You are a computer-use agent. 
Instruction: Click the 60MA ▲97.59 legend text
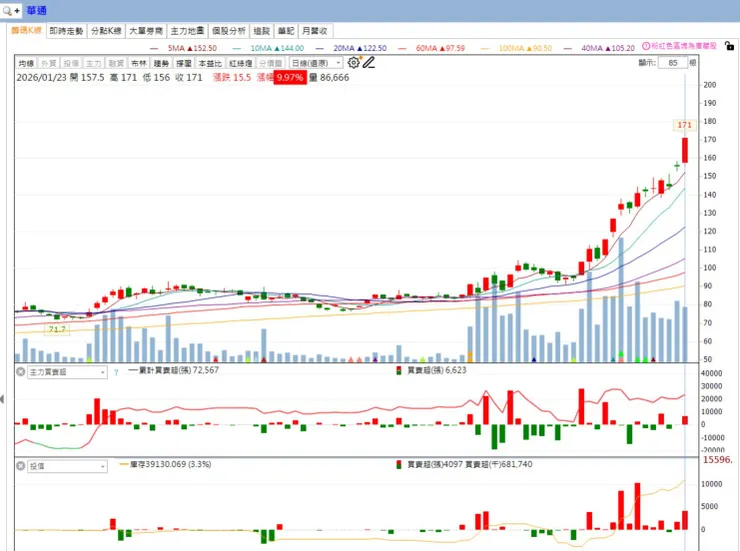pos(440,48)
